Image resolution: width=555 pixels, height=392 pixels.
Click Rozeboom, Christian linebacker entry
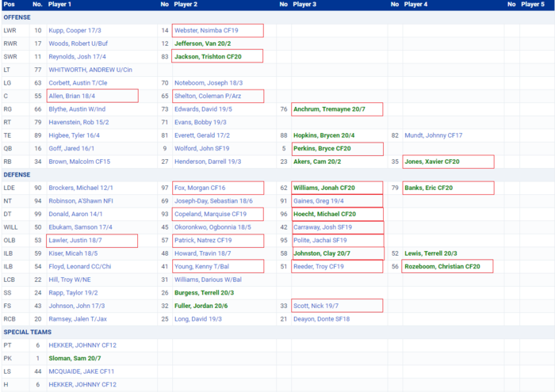tap(442, 266)
